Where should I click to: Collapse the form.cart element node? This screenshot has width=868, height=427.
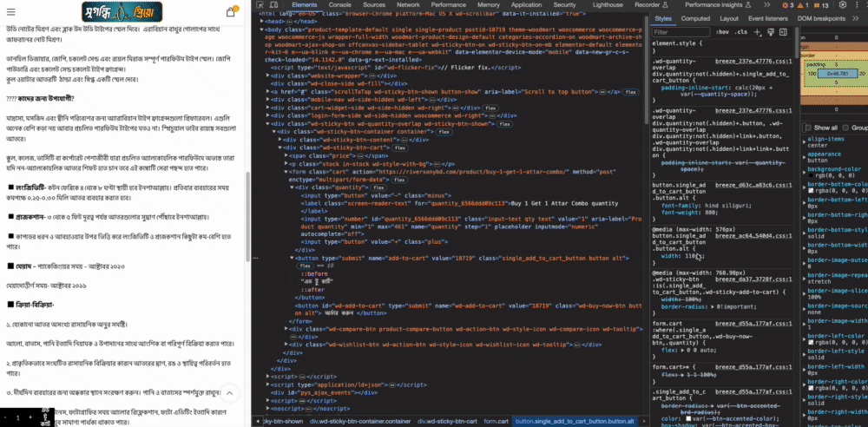(286, 172)
